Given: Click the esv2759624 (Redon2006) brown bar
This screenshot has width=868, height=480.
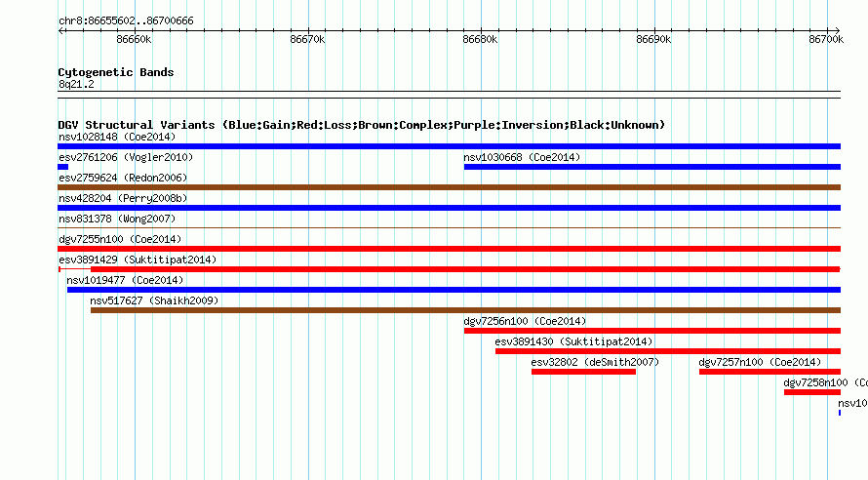Looking at the screenshot, I should pyautogui.click(x=449, y=187).
